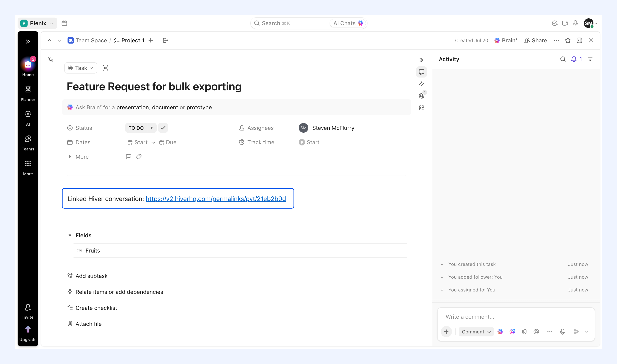Image resolution: width=617 pixels, height=364 pixels.
Task: Click the priority flag icon
Action: [128, 156]
